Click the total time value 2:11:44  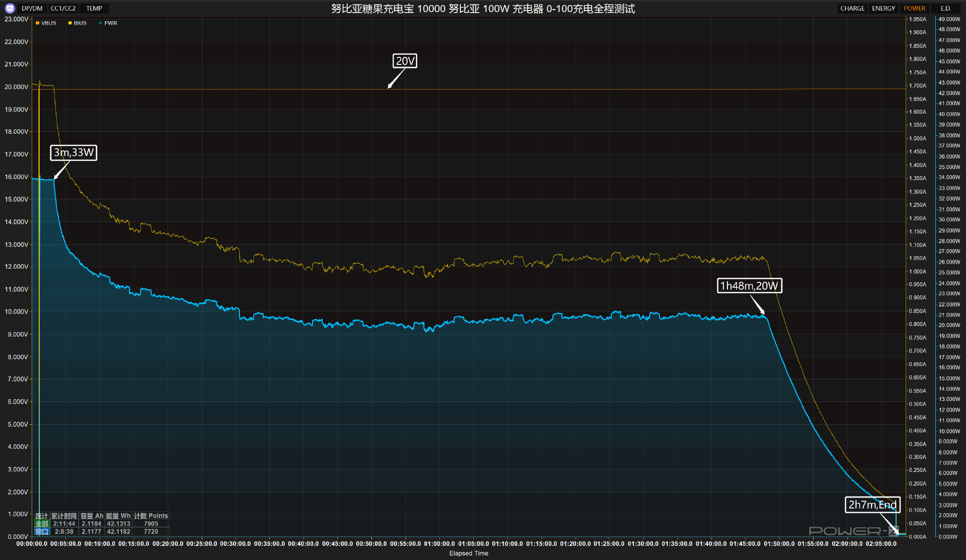tap(64, 524)
